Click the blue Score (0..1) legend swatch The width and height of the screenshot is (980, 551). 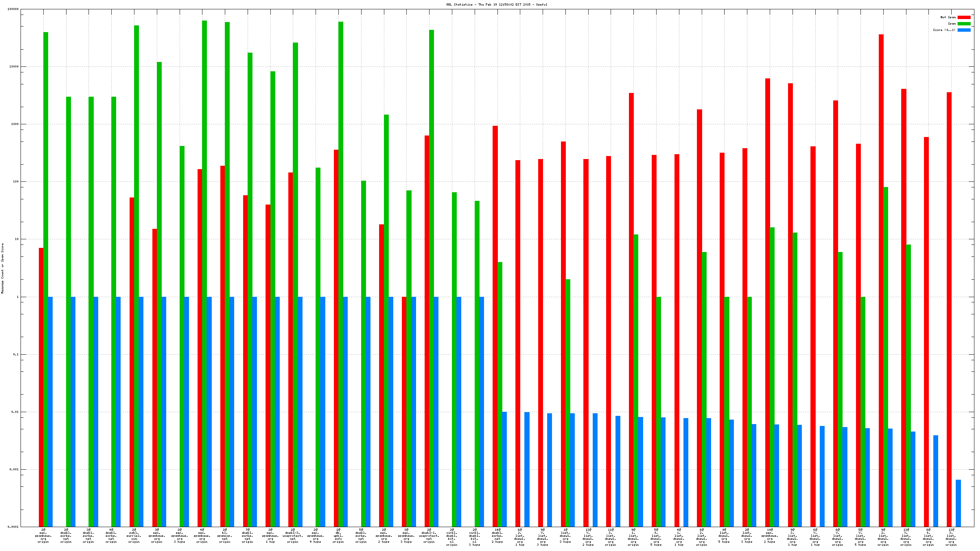(964, 30)
